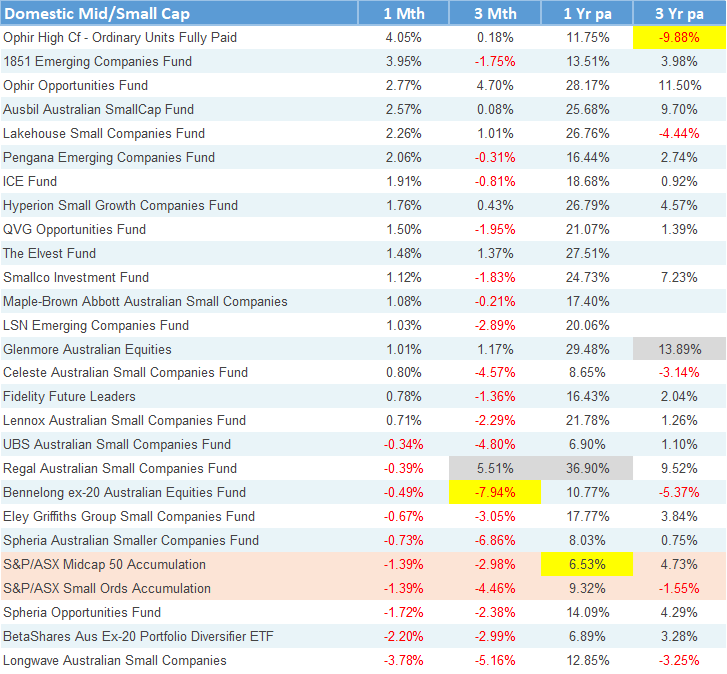Select 'Lennox Australian Small Companies Fund' row name
The height and width of the screenshot is (674, 727).
click(x=124, y=420)
